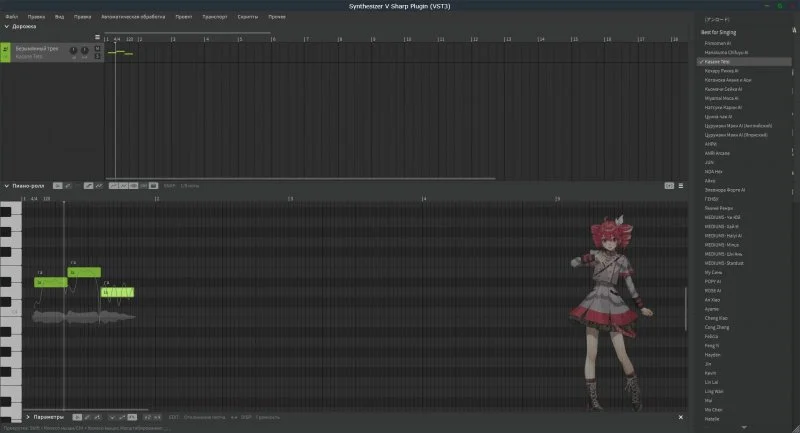Click the note clip in arrangement track

coord(120,53)
